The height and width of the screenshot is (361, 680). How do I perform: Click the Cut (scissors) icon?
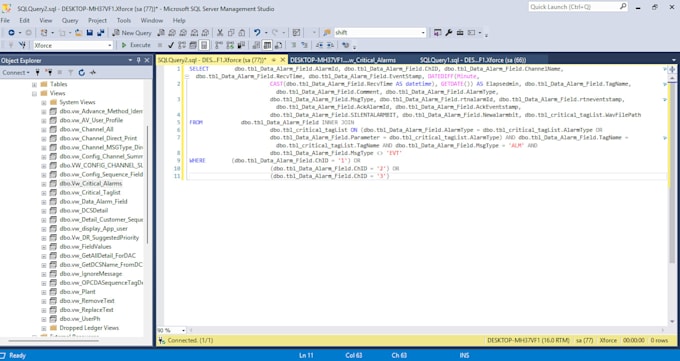click(220, 33)
